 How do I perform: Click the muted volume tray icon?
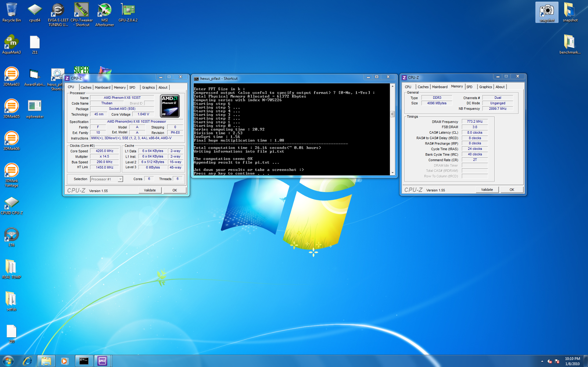pyautogui.click(x=549, y=361)
